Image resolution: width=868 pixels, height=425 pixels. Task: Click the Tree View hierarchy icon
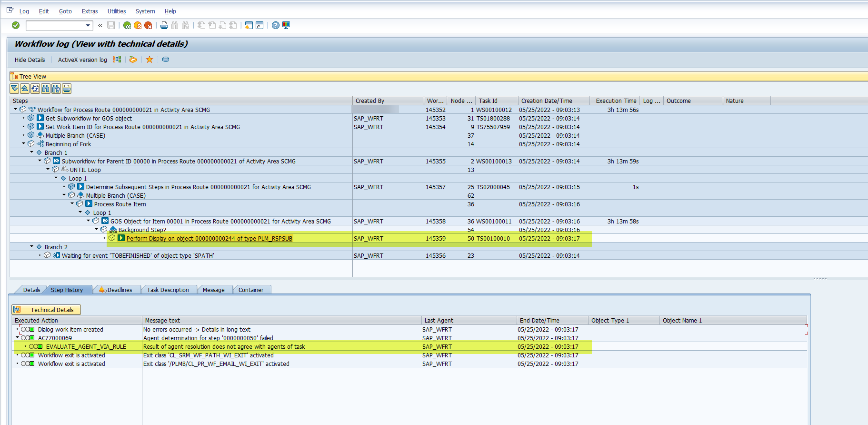click(x=14, y=76)
